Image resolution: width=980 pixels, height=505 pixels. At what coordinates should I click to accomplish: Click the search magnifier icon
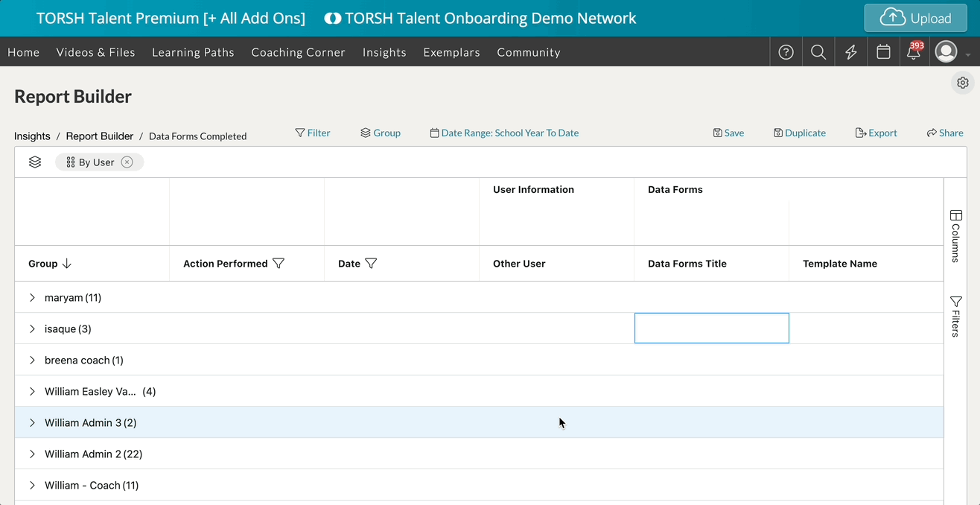[818, 52]
